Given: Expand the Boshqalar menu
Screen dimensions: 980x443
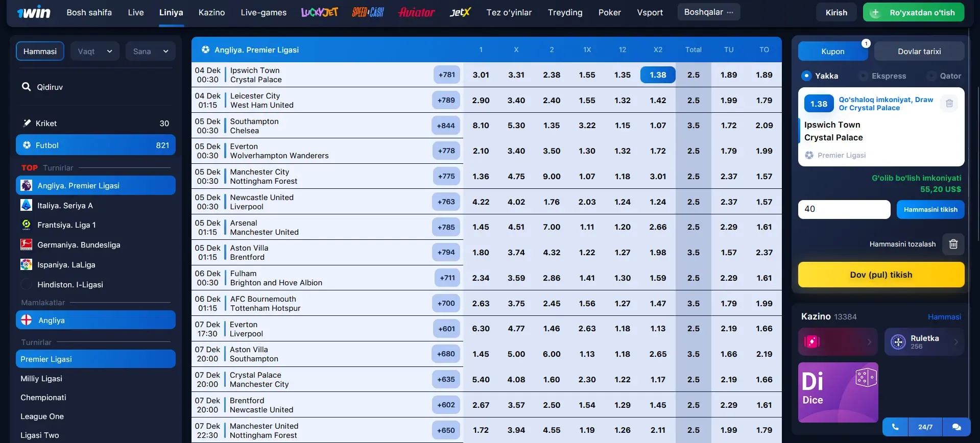Looking at the screenshot, I should (708, 12).
